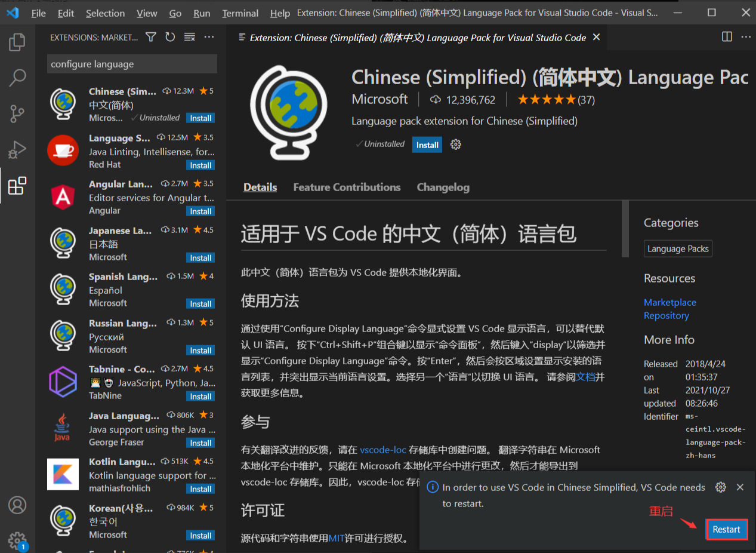The height and width of the screenshot is (553, 756).
Task: Open Extensions views and more actions menu
Action: point(209,37)
